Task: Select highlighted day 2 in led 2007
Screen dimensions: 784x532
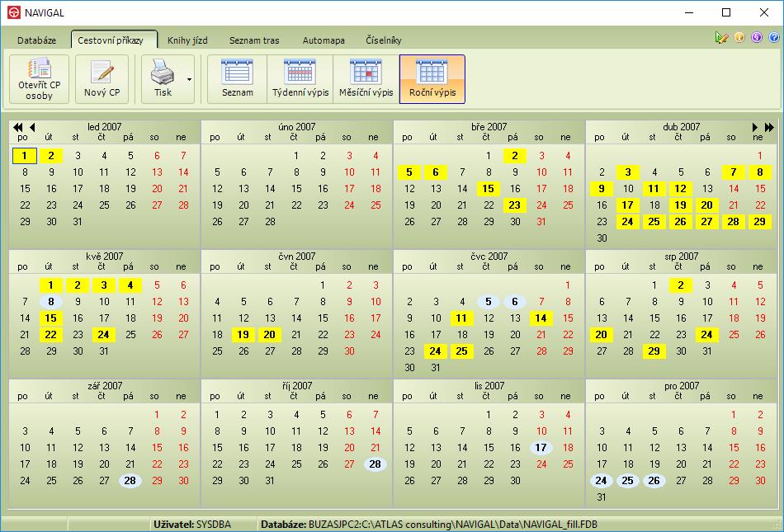Action: [x=51, y=156]
